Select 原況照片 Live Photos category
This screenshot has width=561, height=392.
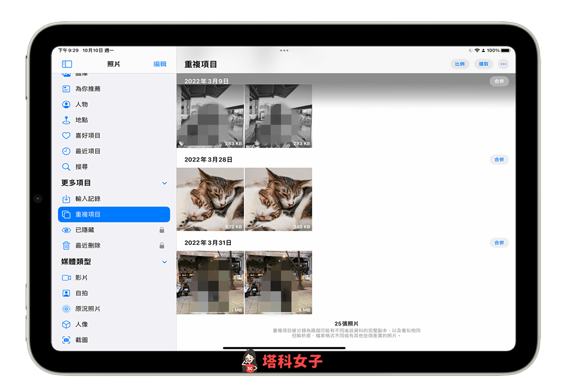coord(88,308)
